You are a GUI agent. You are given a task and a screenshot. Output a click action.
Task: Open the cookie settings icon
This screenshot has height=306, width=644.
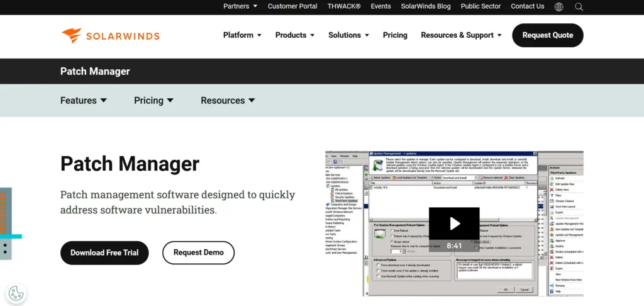click(16, 293)
